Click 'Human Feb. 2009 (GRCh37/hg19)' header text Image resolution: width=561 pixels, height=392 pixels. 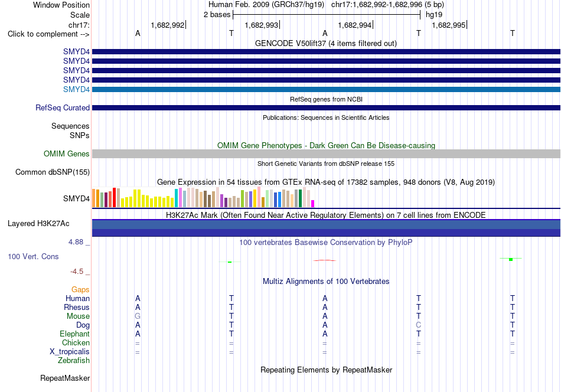point(266,5)
